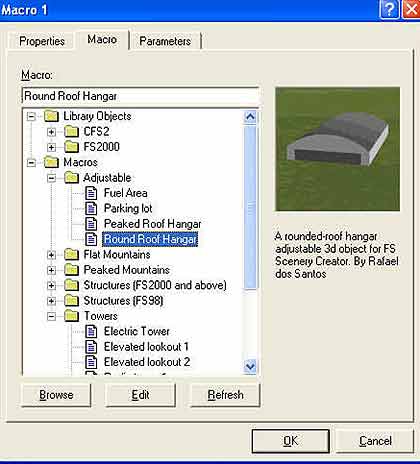The image size is (420, 464).
Task: Click the Browse button
Action: tap(56, 395)
